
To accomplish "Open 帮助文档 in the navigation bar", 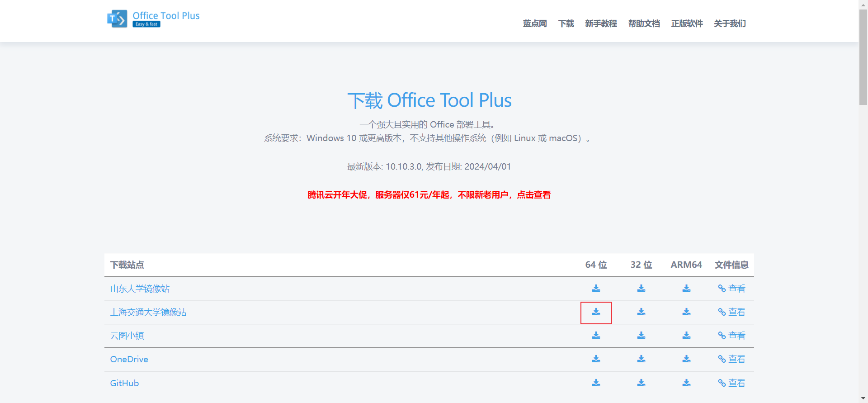I will [x=644, y=24].
